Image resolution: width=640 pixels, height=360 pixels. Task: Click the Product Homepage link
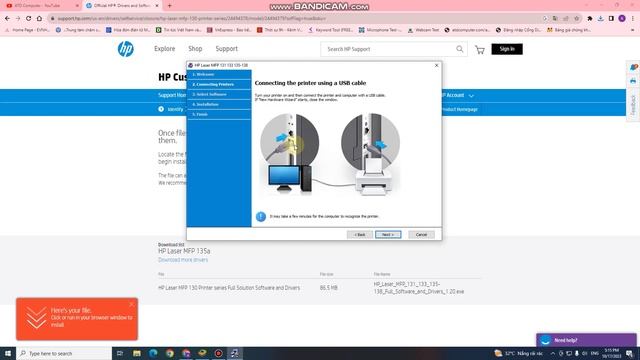click(x=460, y=109)
